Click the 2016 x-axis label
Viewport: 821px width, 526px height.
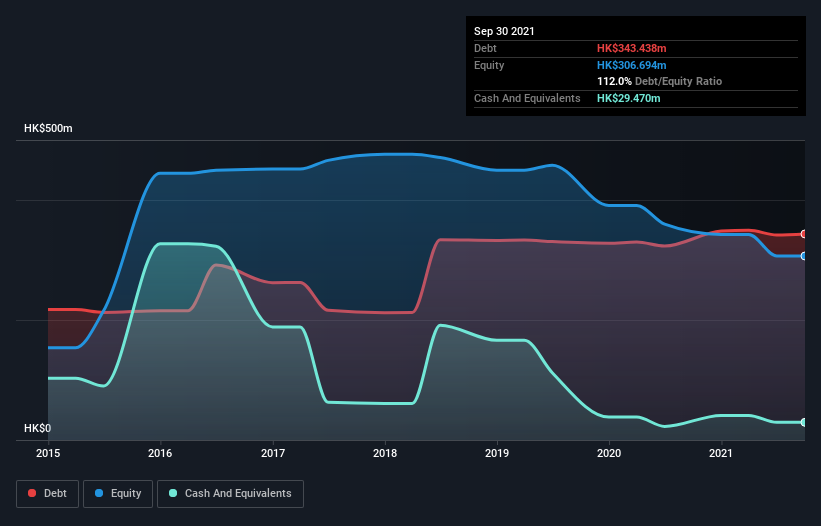160,453
